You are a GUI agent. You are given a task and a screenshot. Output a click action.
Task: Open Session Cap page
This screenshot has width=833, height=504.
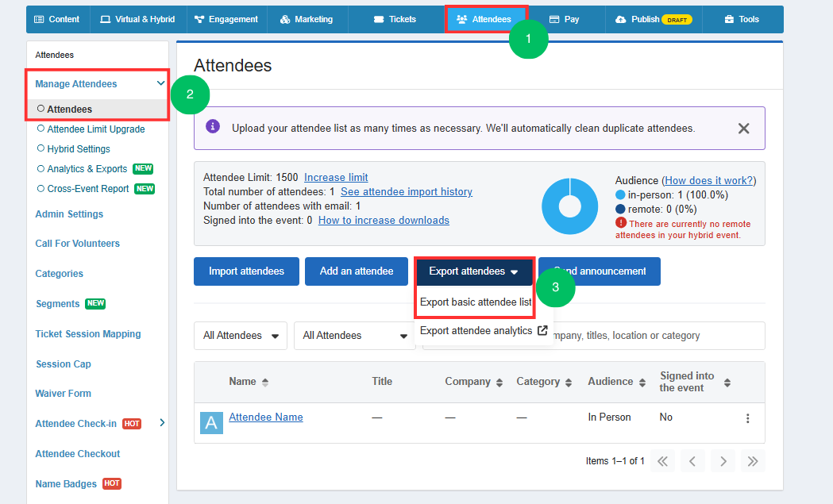(64, 364)
